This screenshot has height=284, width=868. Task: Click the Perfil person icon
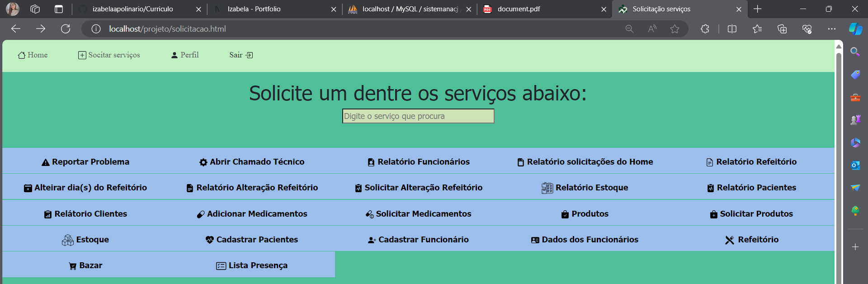tap(175, 55)
